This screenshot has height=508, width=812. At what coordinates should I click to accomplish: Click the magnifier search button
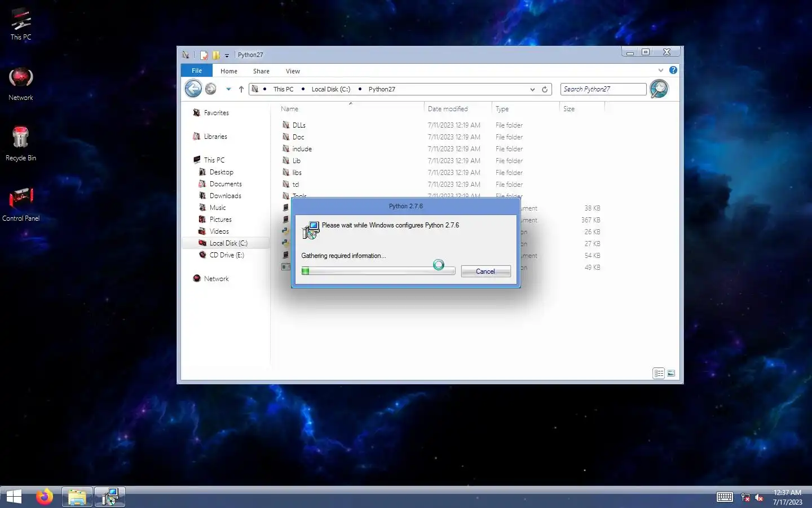click(x=659, y=89)
